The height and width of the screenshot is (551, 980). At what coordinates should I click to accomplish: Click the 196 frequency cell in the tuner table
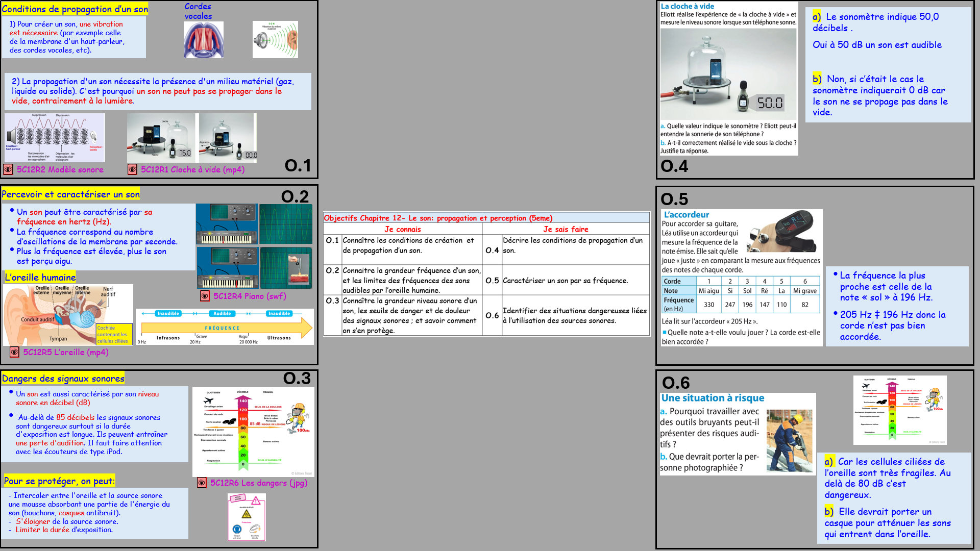(747, 305)
